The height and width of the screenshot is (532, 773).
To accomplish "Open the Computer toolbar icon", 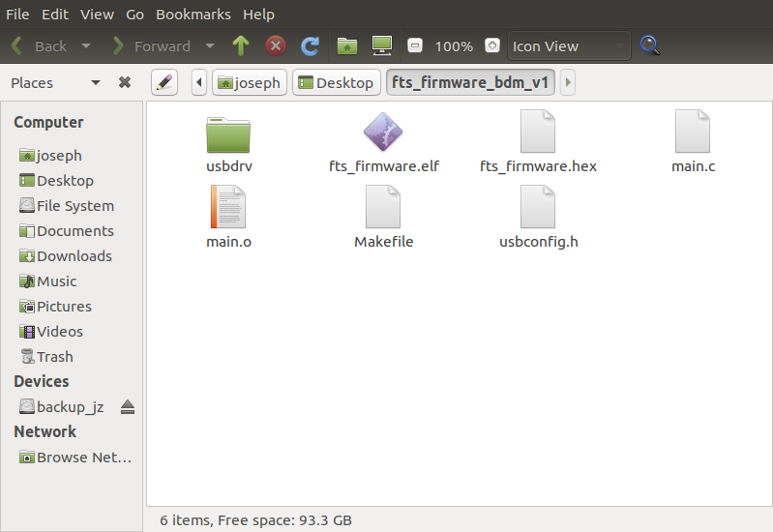I will (382, 45).
